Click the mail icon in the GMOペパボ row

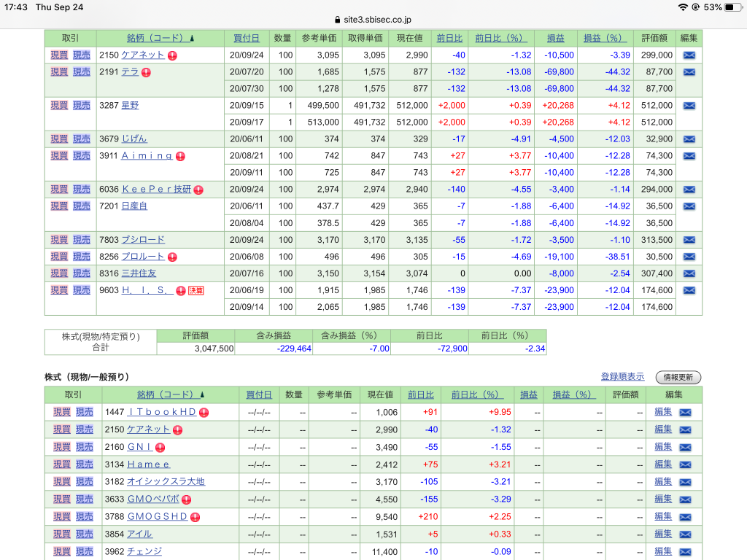[x=685, y=499]
